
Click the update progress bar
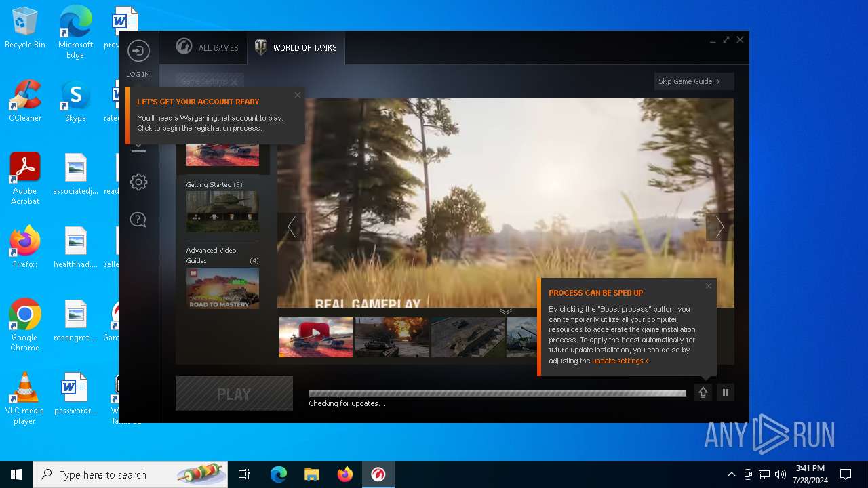click(x=498, y=393)
